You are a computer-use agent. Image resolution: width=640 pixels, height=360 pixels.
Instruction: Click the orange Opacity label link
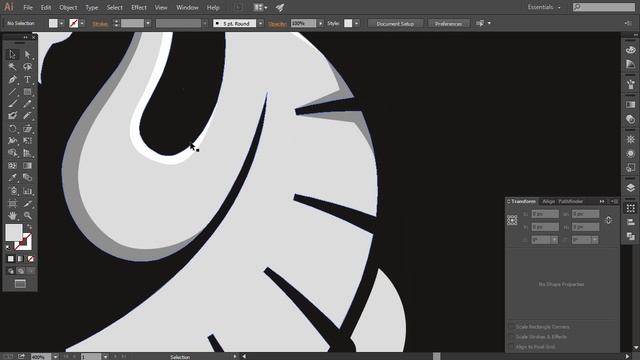tap(278, 24)
